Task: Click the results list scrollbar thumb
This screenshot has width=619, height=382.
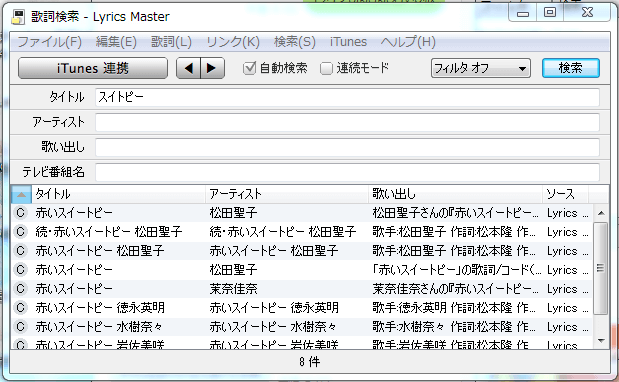Action: (601, 268)
